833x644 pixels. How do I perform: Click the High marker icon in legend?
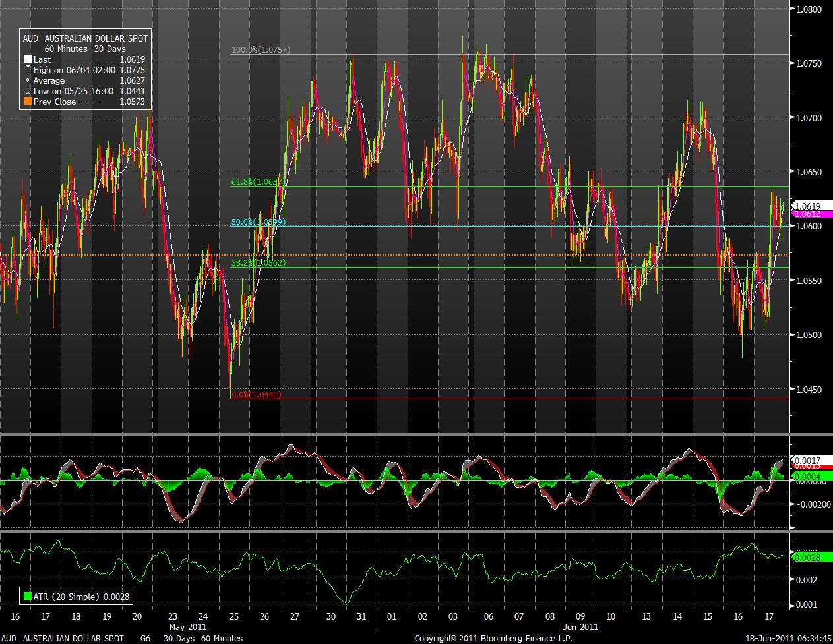tap(28, 70)
